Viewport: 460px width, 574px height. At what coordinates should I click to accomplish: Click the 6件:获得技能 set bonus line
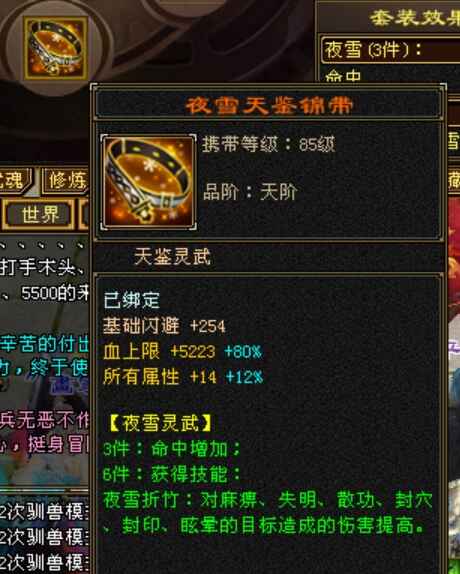point(172,474)
